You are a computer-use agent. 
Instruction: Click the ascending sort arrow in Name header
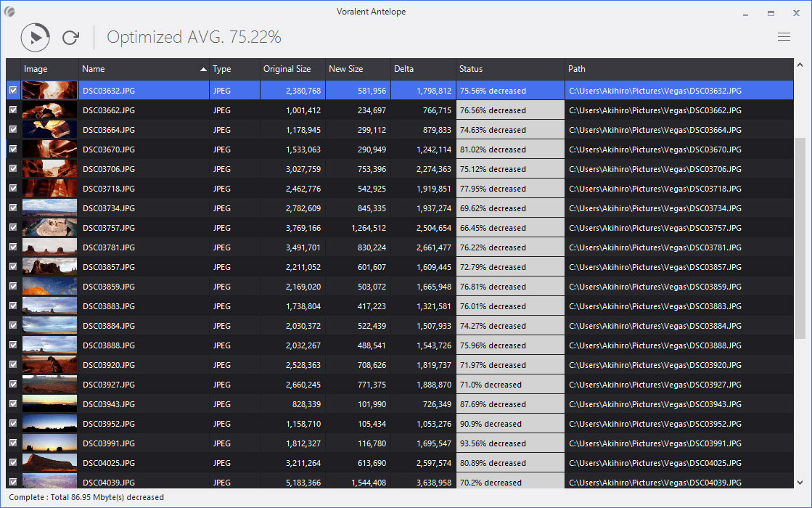pyautogui.click(x=203, y=70)
